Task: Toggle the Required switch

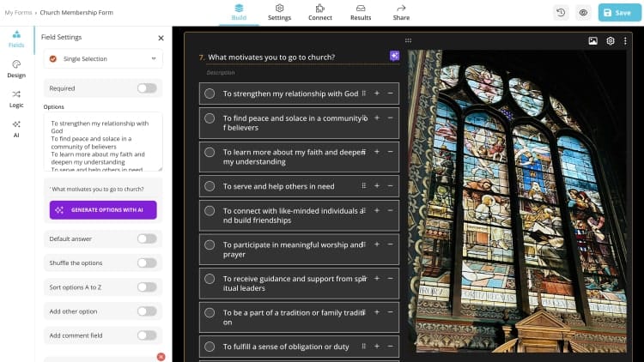Action: pos(147,88)
